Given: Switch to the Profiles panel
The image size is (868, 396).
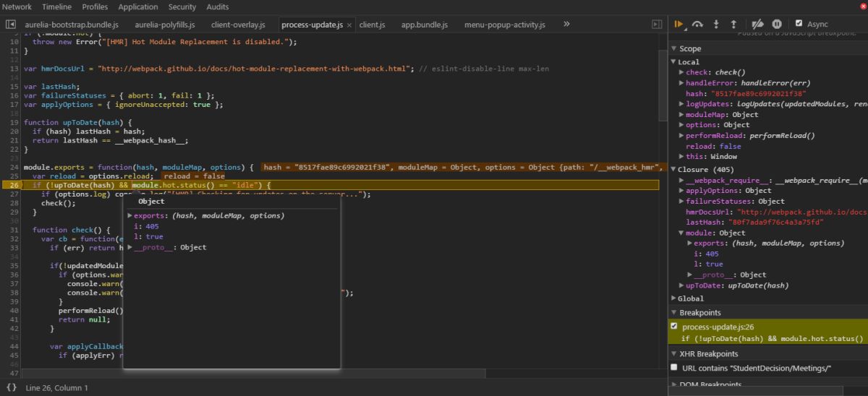Looking at the screenshot, I should click(95, 7).
